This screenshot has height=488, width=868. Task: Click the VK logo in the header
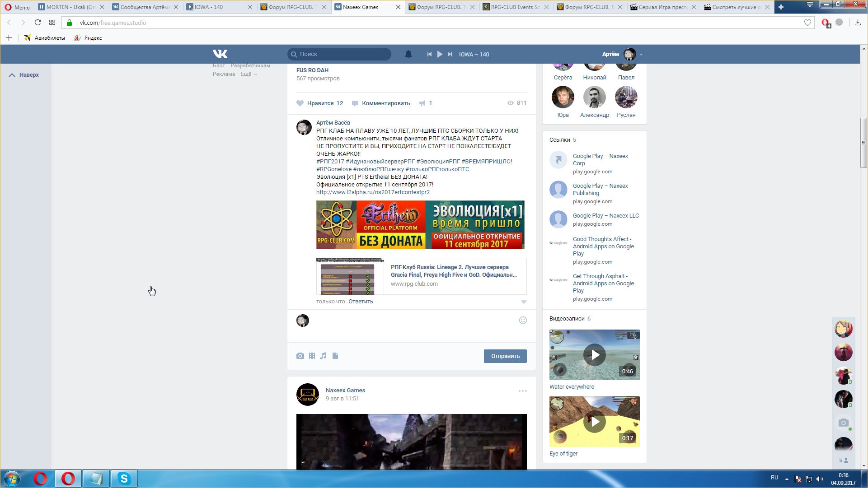point(220,54)
